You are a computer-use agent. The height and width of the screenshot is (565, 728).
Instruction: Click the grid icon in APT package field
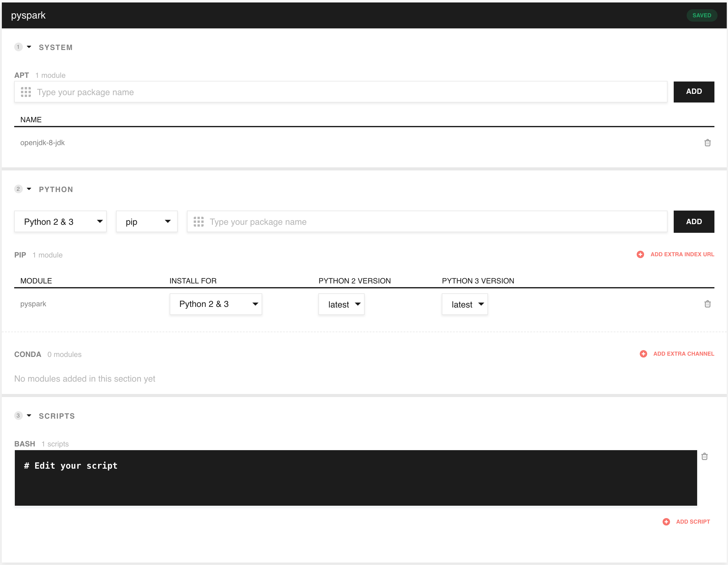[26, 92]
